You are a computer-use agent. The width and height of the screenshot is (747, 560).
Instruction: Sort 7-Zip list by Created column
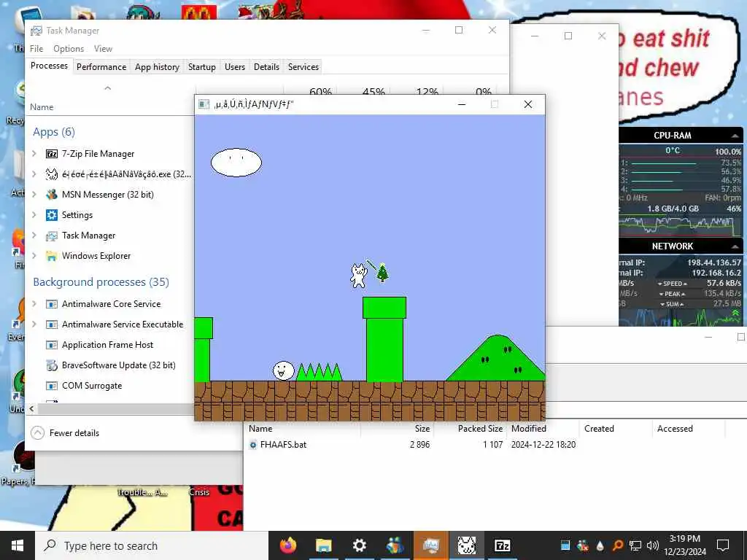pos(600,429)
